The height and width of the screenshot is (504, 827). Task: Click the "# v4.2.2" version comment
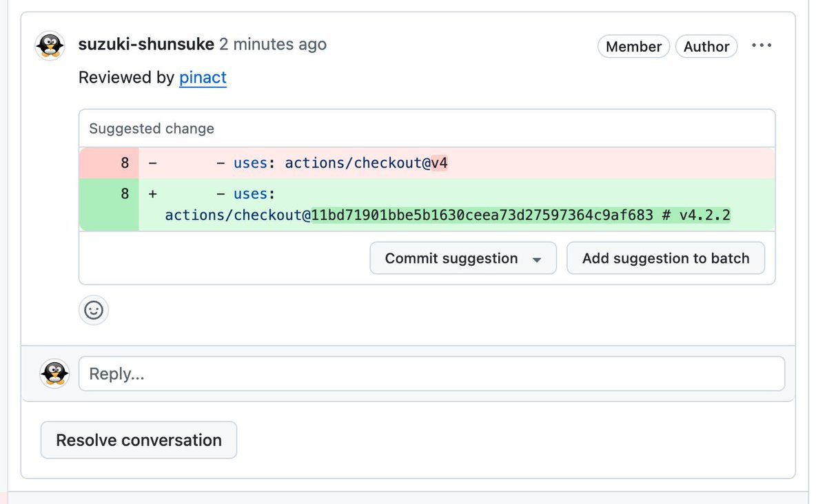(x=696, y=215)
